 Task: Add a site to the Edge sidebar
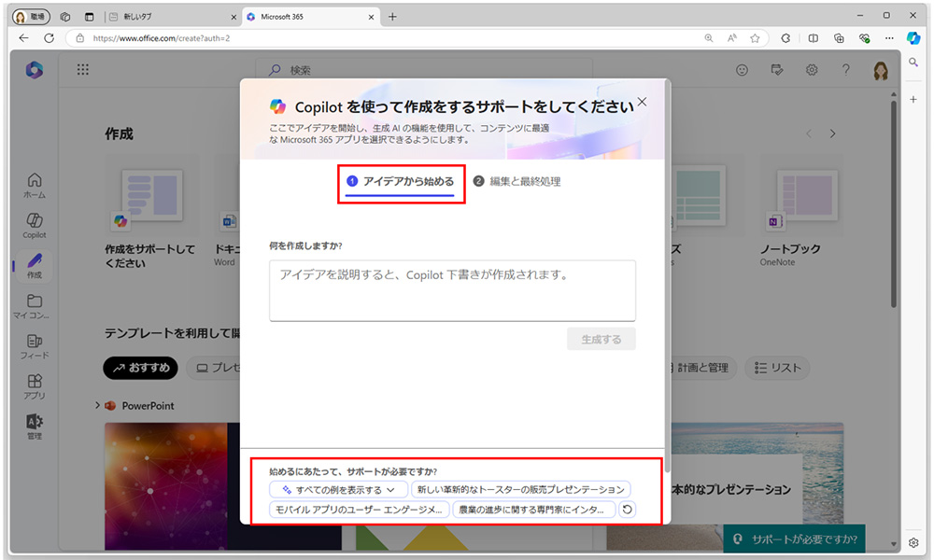tap(913, 99)
